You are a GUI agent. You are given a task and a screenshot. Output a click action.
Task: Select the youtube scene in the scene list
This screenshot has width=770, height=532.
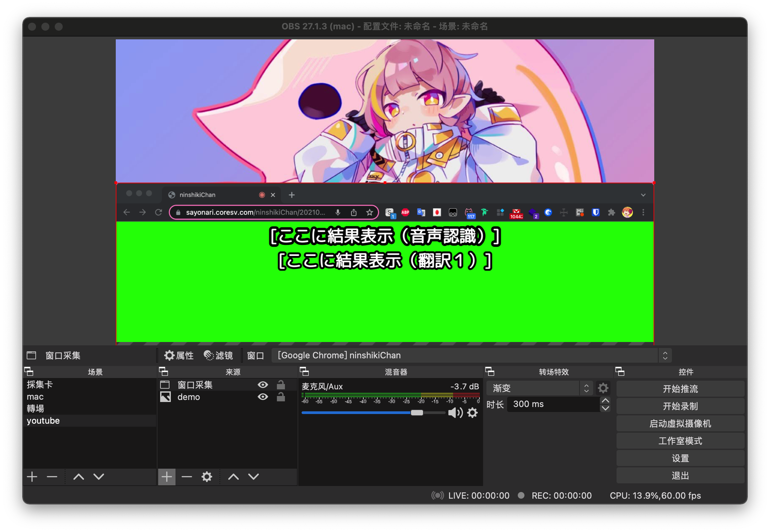[43, 420]
